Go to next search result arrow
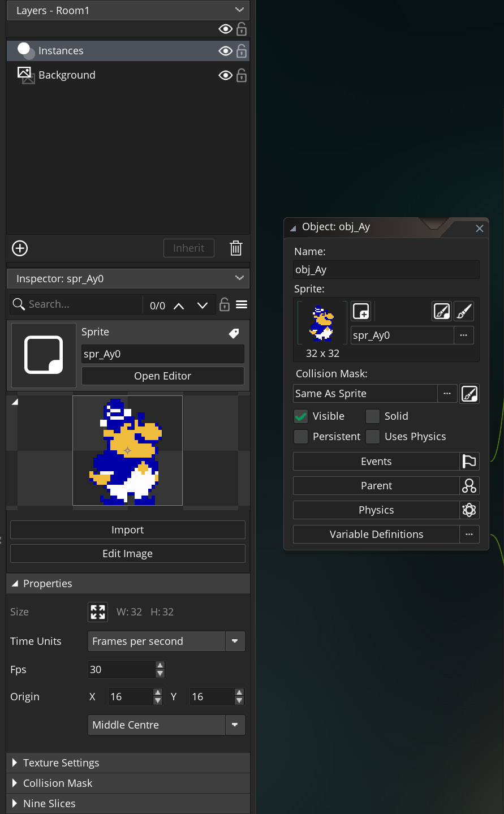 click(x=203, y=305)
